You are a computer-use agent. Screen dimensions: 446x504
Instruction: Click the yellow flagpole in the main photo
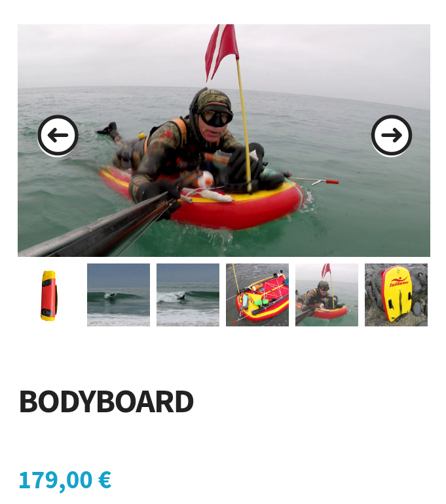244,125
